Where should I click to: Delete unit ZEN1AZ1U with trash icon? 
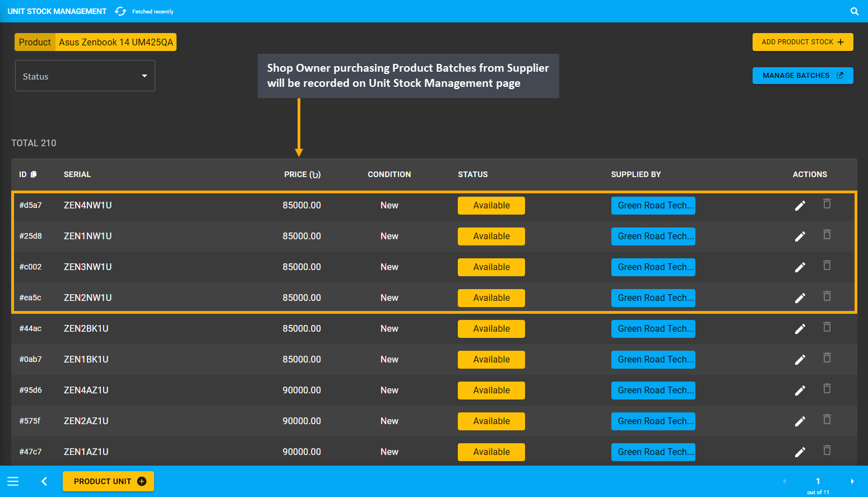tap(827, 450)
